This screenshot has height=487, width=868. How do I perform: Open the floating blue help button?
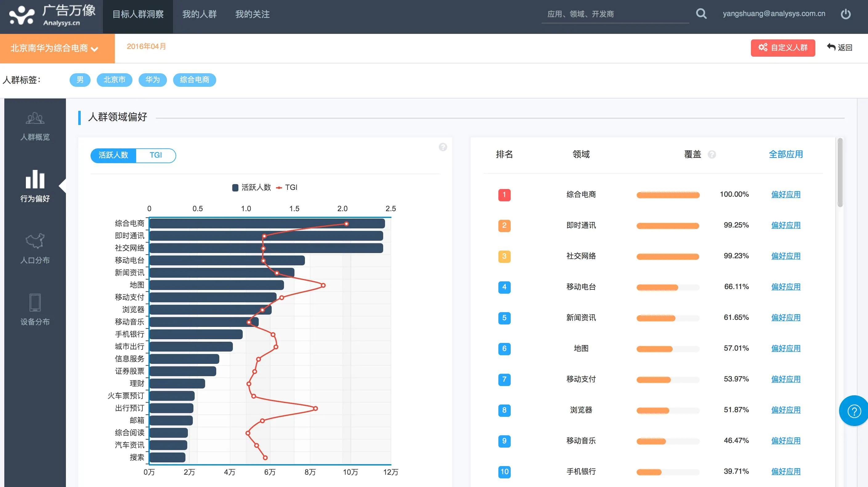[x=854, y=411]
